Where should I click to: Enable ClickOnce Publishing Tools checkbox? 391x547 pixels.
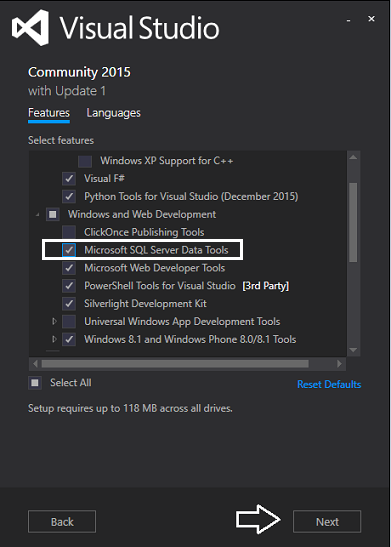coord(69,232)
